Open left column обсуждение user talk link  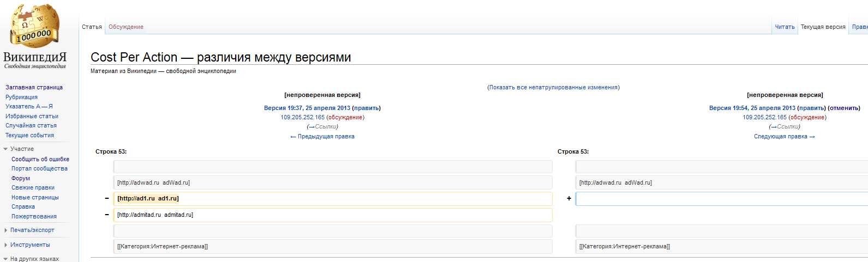[x=345, y=117]
